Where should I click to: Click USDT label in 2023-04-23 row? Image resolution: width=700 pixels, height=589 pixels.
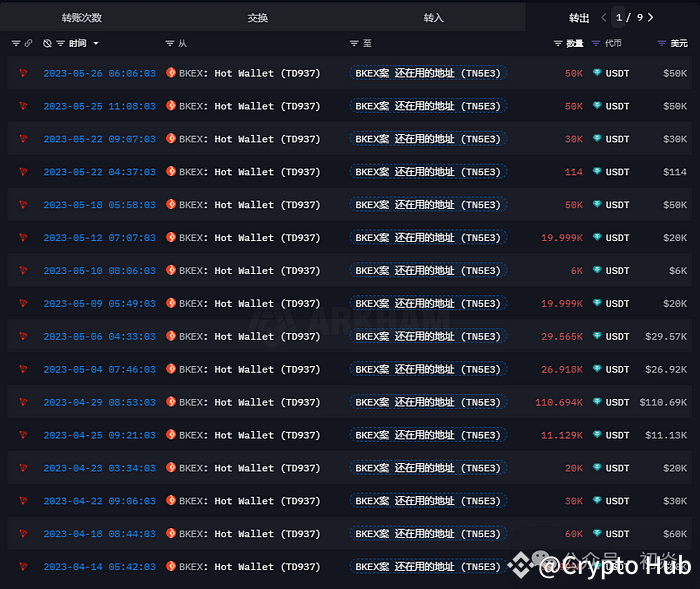(617, 468)
